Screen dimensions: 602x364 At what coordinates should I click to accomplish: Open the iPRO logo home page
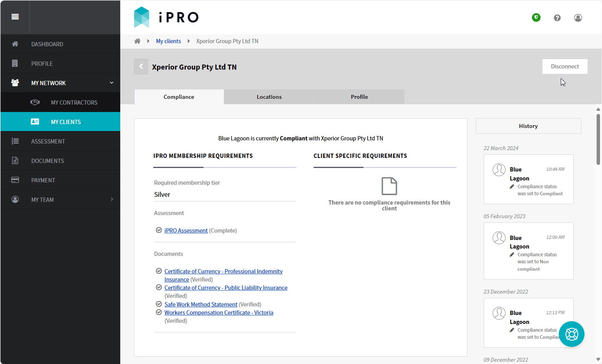(x=166, y=17)
